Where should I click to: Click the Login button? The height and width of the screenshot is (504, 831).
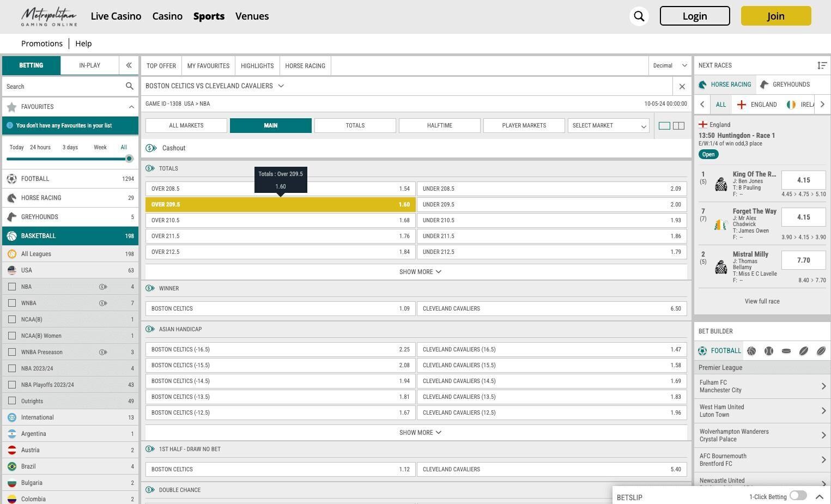pyautogui.click(x=695, y=16)
